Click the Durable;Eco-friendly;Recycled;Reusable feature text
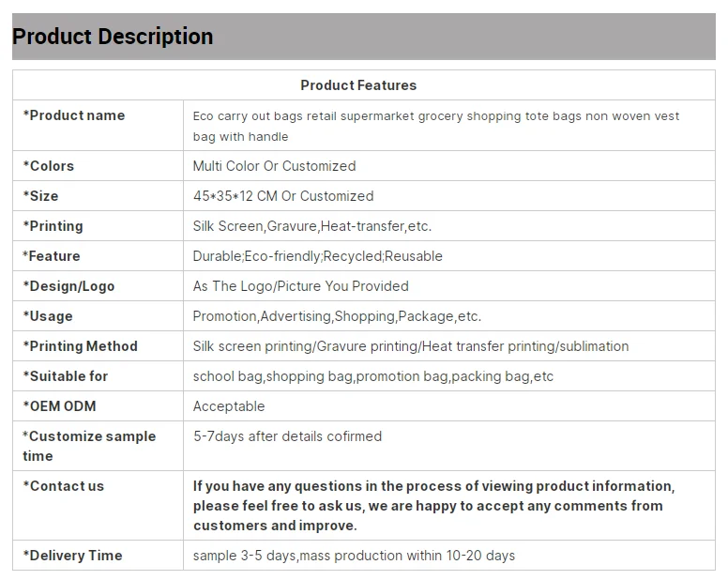Image resolution: width=728 pixels, height=580 pixels. coord(317,256)
